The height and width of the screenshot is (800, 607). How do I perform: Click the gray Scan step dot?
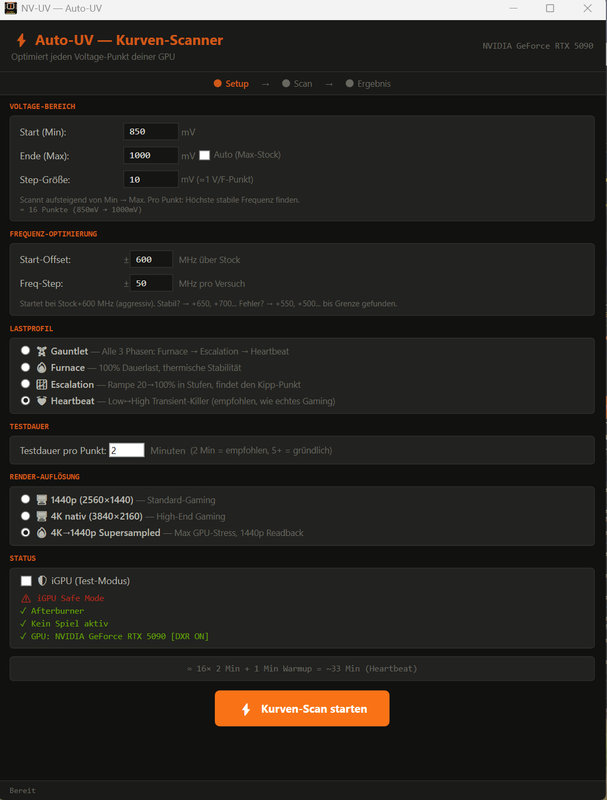(286, 83)
